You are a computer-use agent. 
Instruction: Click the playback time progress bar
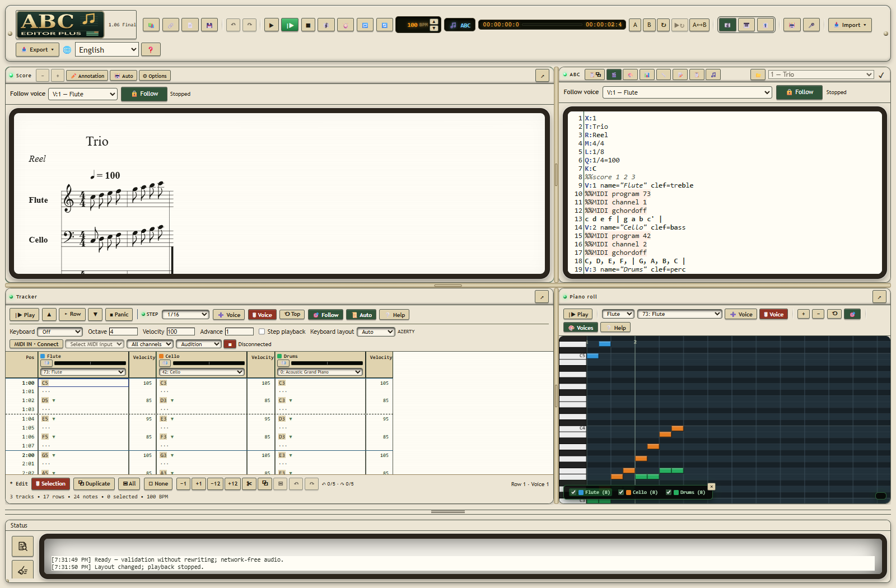click(552, 25)
